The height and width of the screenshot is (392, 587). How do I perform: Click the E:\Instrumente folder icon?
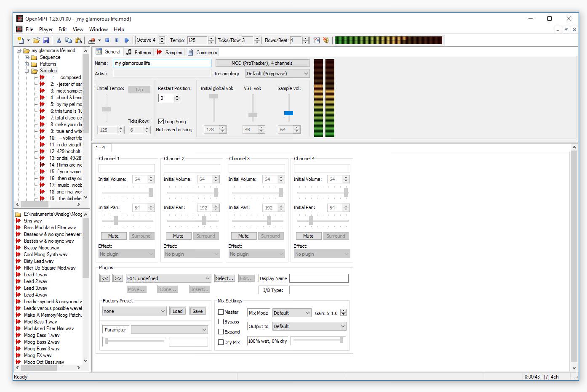18,214
